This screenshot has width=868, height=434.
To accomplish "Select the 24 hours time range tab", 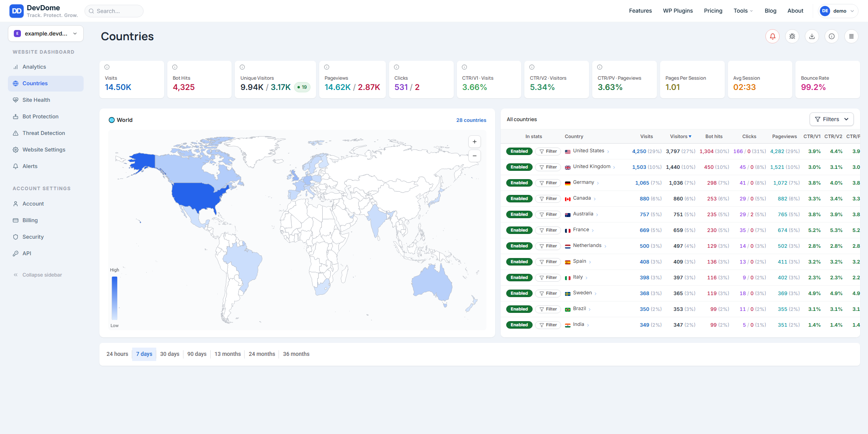I will 117,354.
